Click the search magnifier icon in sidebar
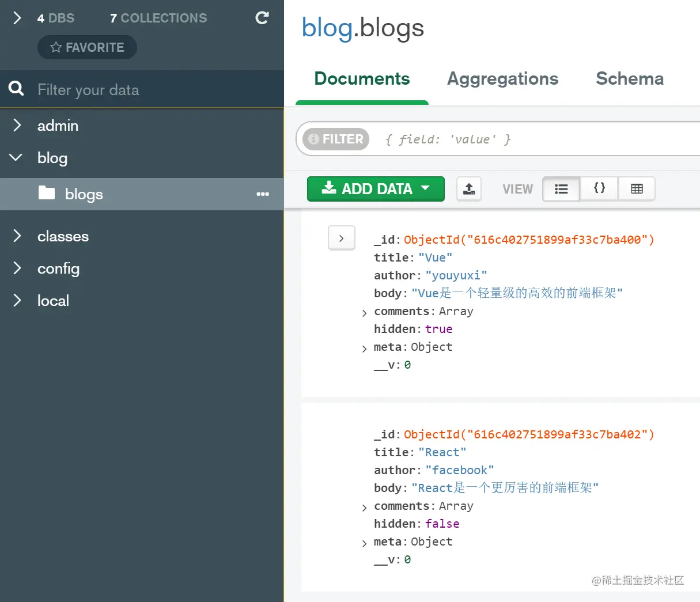Image resolution: width=700 pixels, height=602 pixels. click(16, 89)
